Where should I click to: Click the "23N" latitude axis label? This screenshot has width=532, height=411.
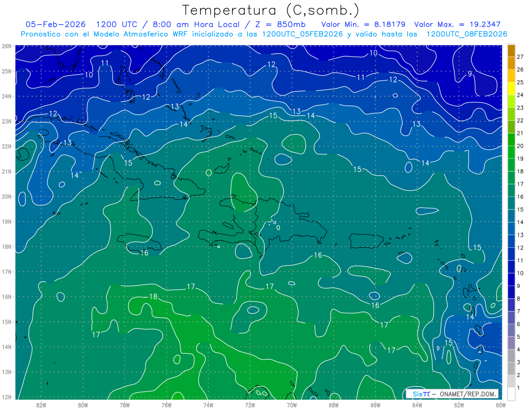click(x=6, y=121)
